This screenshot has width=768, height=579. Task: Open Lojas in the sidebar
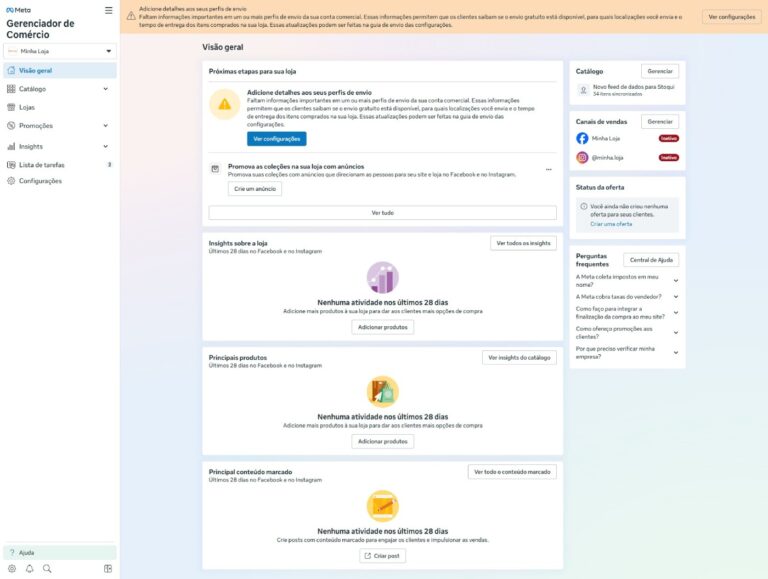tap(27, 107)
